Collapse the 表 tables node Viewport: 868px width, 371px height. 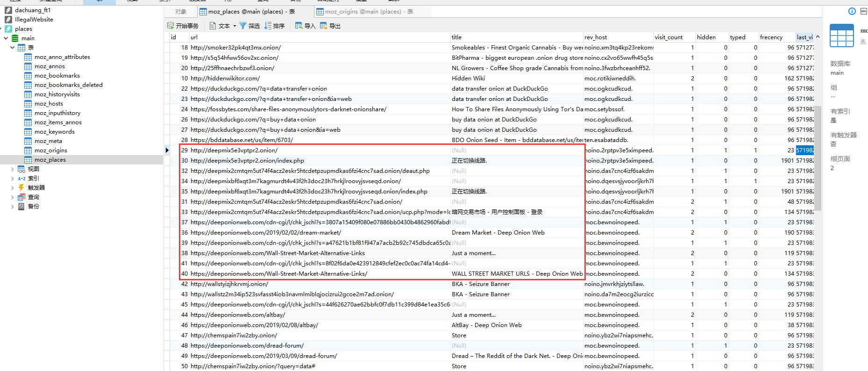point(12,47)
